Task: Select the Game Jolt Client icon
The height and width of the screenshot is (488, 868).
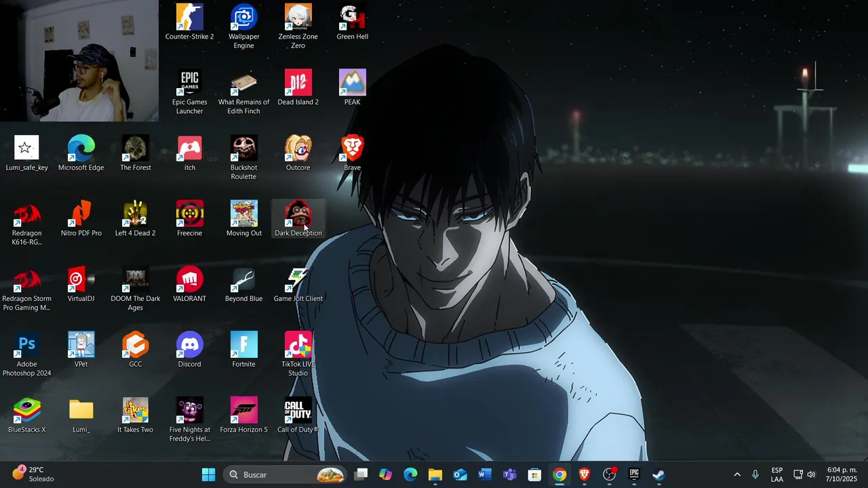Action: point(298,284)
